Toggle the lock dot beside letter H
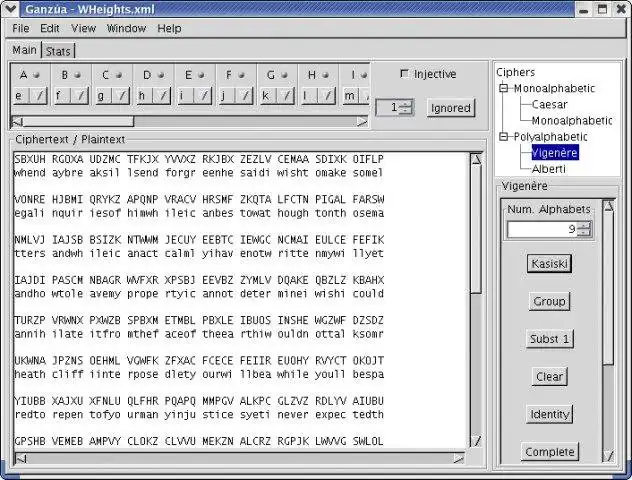This screenshot has width=632, height=480. pyautogui.click(x=325, y=75)
